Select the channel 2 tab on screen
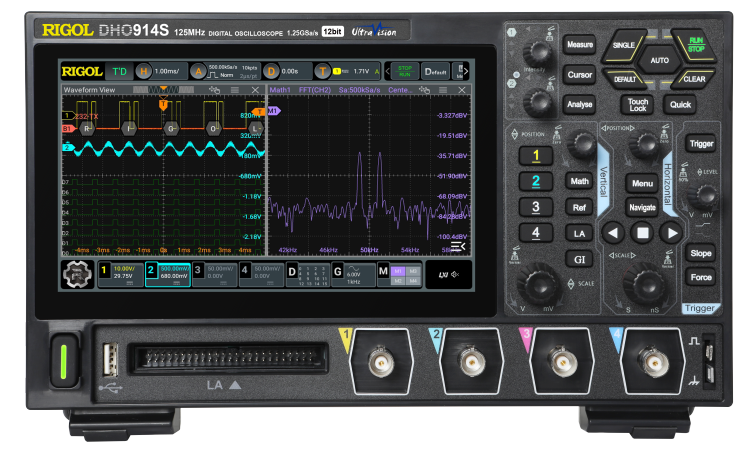Screen dimensions: 750x452 (167, 275)
